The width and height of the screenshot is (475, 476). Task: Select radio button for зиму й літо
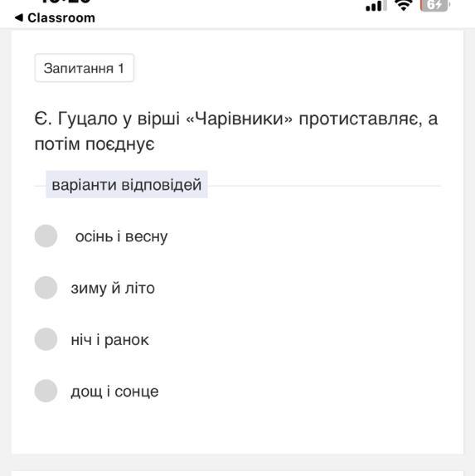click(x=46, y=288)
